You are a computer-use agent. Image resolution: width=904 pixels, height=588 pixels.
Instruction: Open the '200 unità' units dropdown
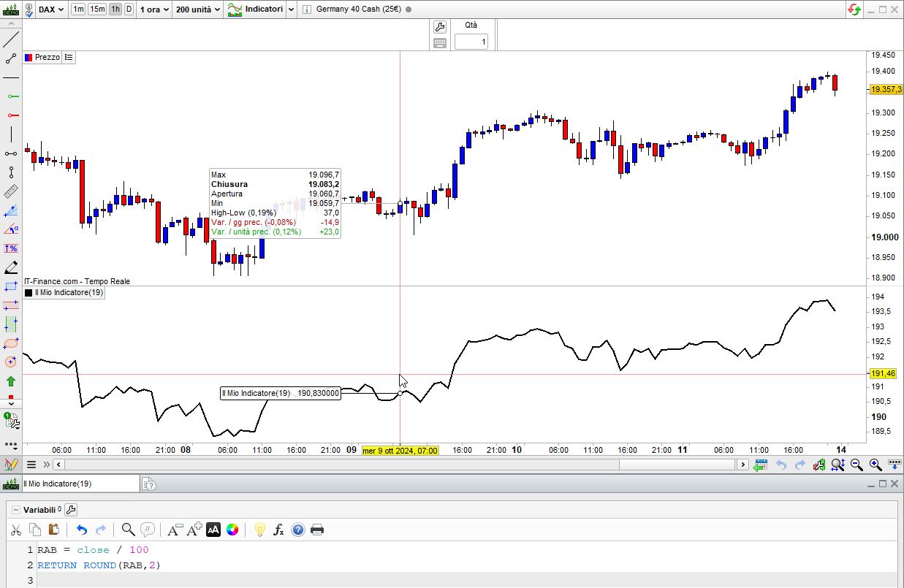coord(197,9)
